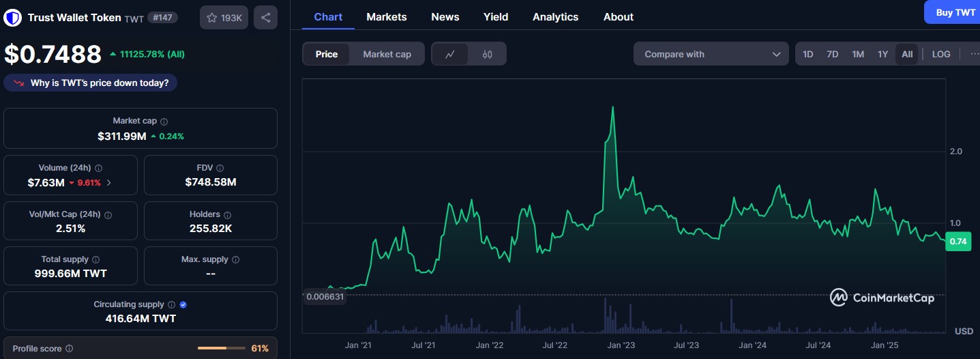
Task: Click the 11125.78% (All) change text
Action: point(151,54)
